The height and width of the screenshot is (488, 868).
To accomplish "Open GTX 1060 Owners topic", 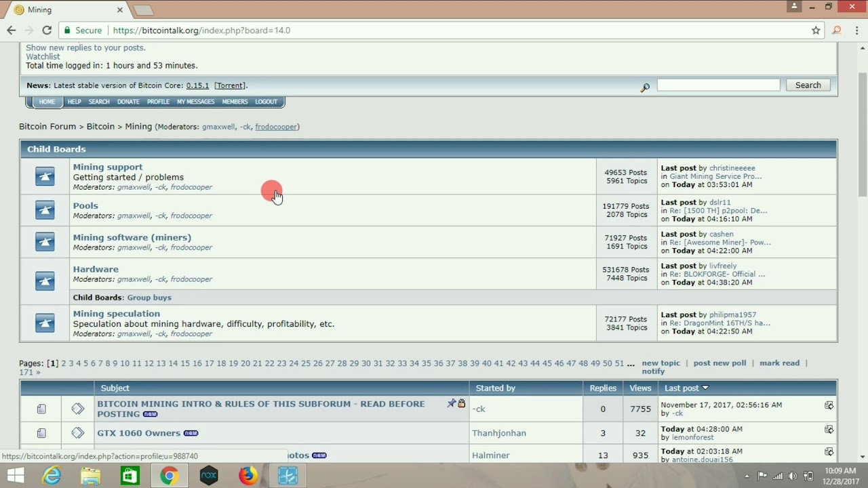I will pyautogui.click(x=139, y=433).
